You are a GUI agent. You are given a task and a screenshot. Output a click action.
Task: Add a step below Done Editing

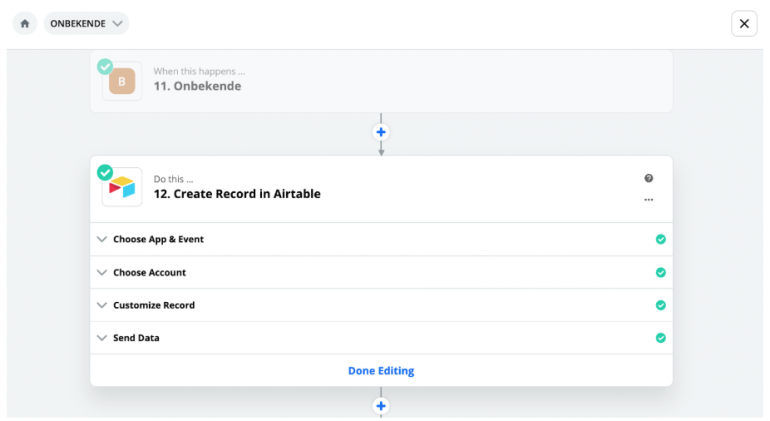tap(381, 406)
